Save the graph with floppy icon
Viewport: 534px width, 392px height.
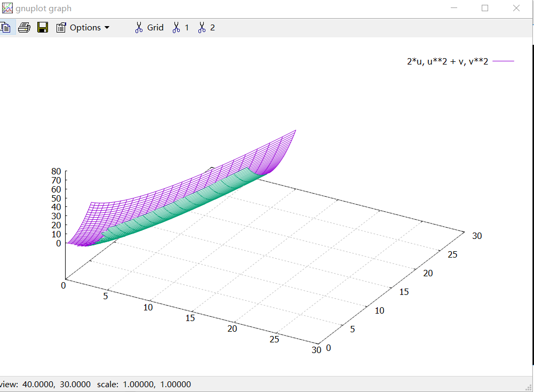43,27
